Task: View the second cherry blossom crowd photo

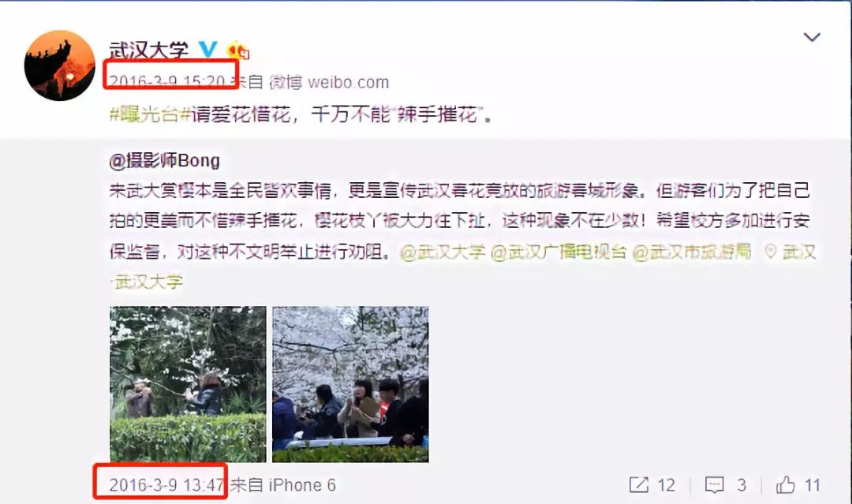Action: (x=350, y=385)
